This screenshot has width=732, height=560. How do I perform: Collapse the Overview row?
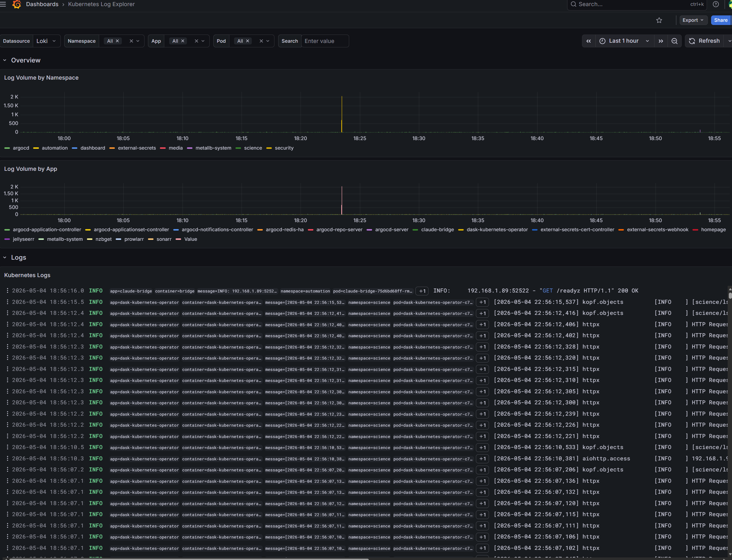pos(5,60)
